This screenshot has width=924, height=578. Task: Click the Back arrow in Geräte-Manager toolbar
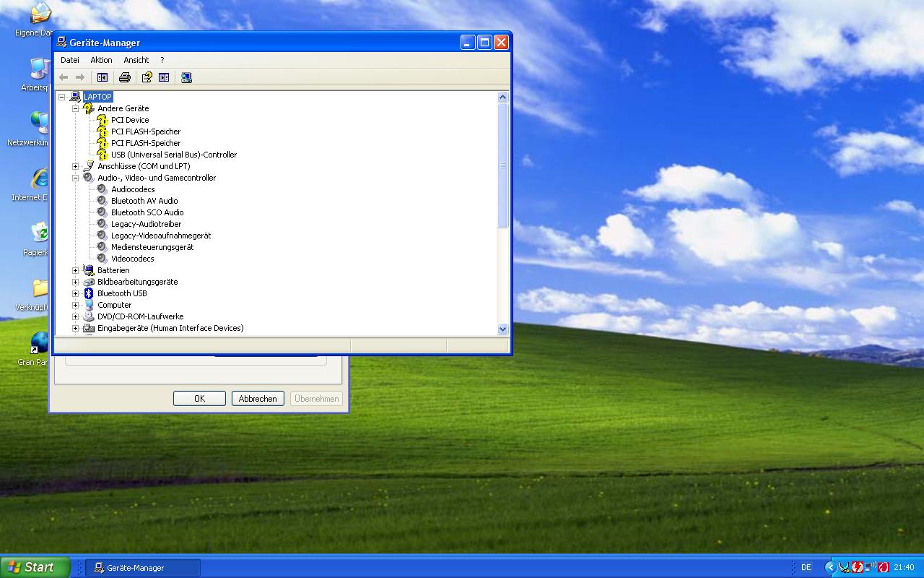click(x=64, y=77)
